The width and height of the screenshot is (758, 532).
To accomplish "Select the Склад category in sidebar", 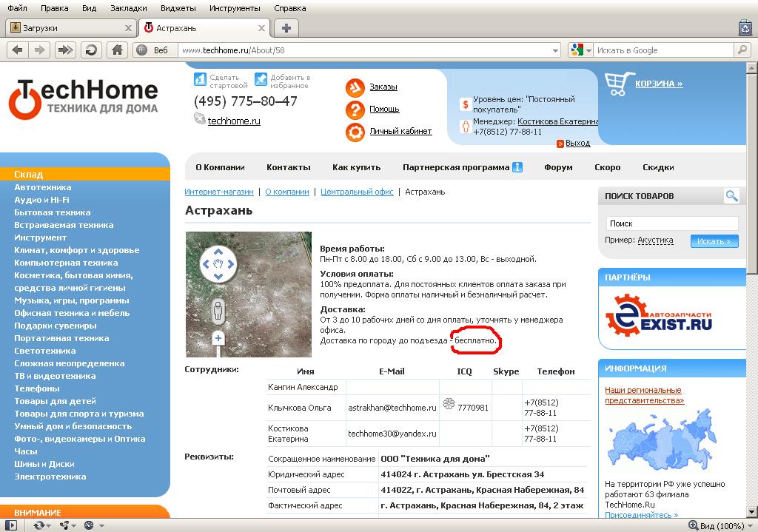I will click(85, 174).
